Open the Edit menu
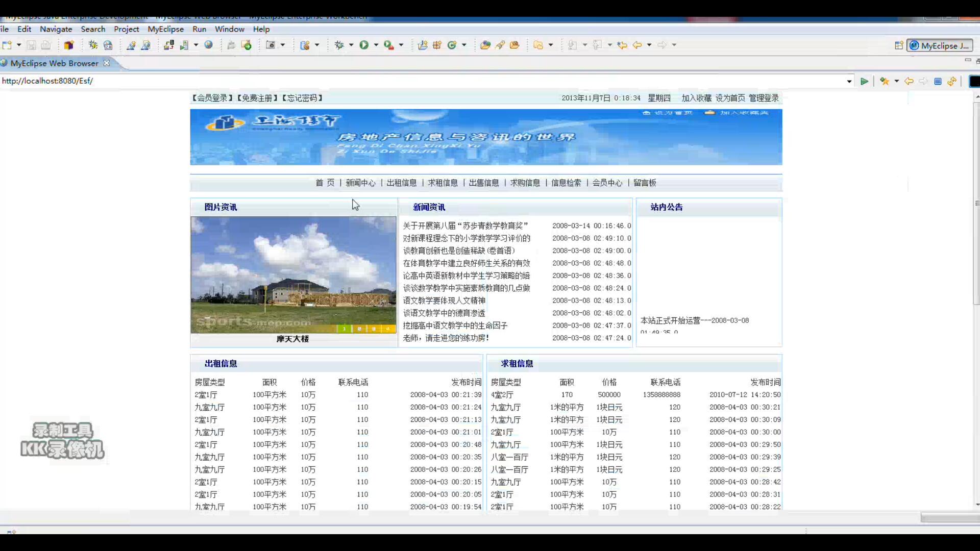 coord(24,29)
